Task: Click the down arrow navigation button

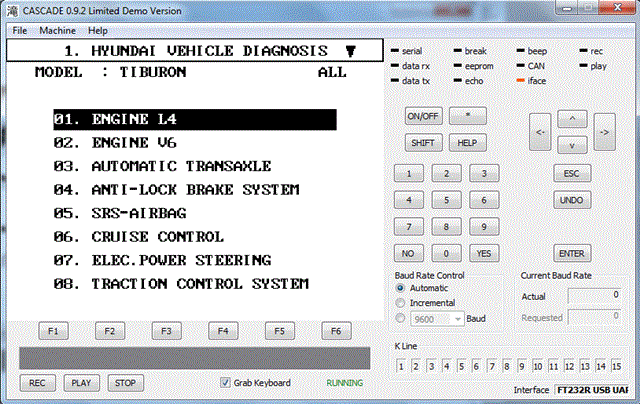Action: click(x=572, y=145)
